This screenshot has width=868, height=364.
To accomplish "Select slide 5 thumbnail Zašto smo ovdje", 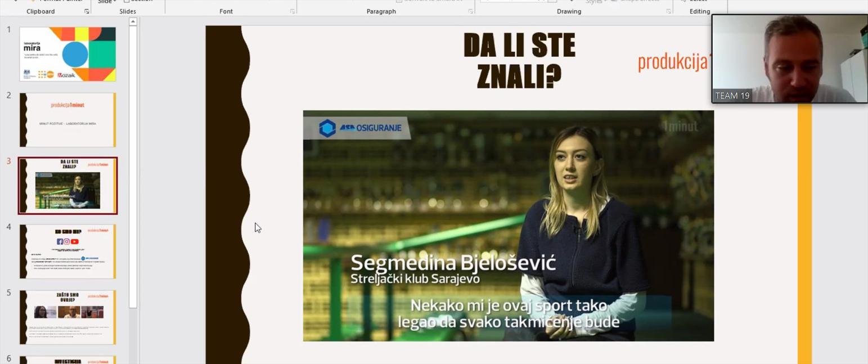I will (68, 317).
